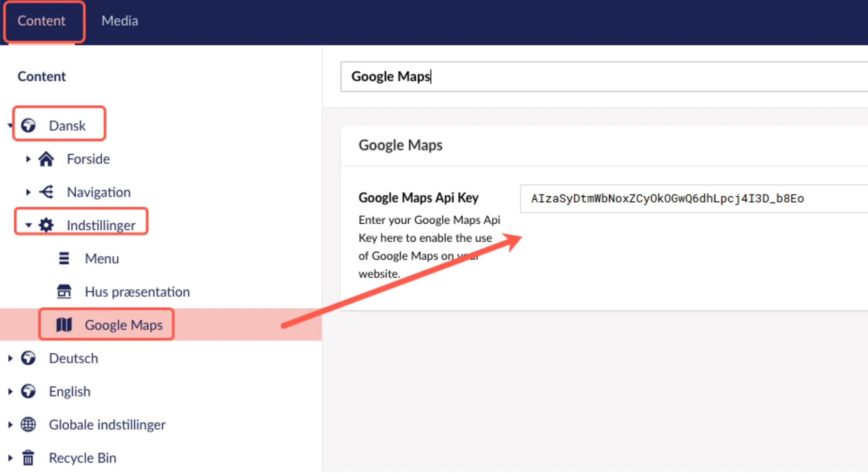Switch to the Media section tab
The width and height of the screenshot is (868, 473).
[x=120, y=21]
